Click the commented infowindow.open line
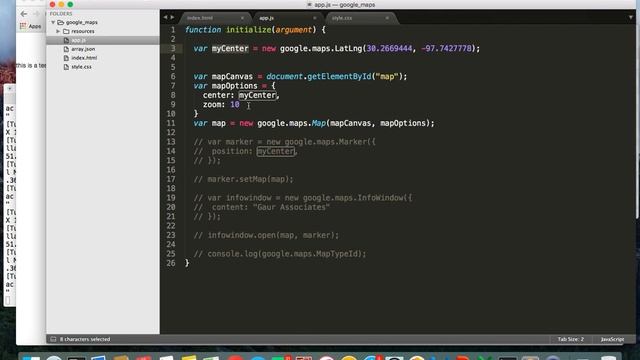The image size is (640, 360). [x=266, y=236]
